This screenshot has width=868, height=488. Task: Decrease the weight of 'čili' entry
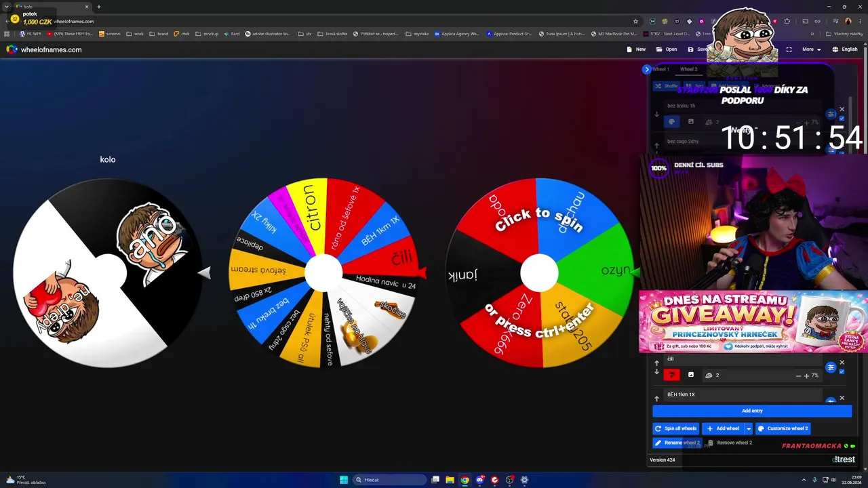tap(798, 375)
